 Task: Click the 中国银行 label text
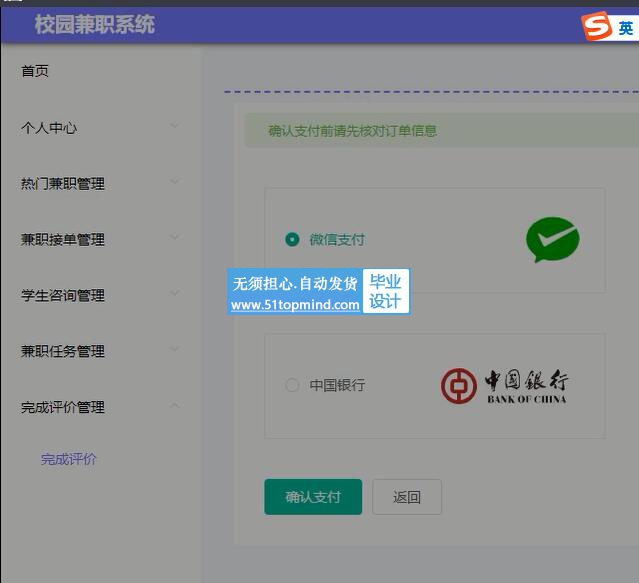pyautogui.click(x=337, y=385)
